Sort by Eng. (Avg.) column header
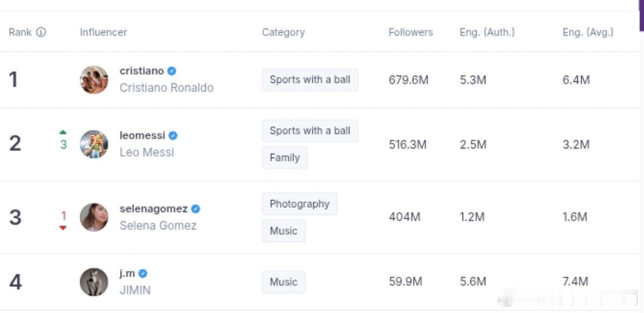The image size is (644, 313). (x=588, y=32)
